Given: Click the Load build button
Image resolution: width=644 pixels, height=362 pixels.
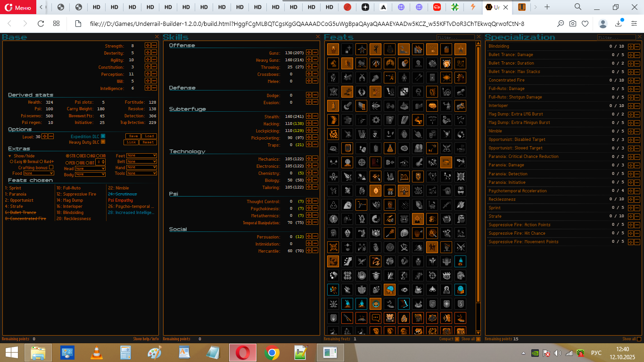Looking at the screenshot, I should 149,136.
